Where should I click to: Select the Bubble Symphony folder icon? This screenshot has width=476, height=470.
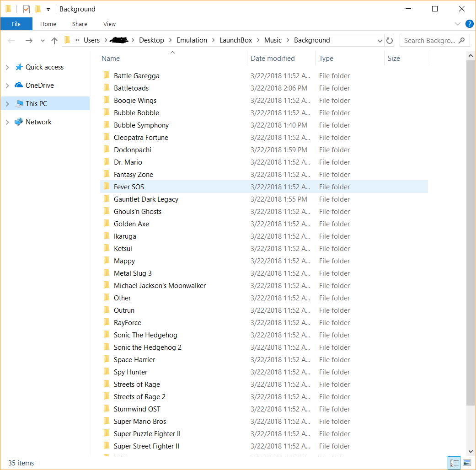click(107, 125)
